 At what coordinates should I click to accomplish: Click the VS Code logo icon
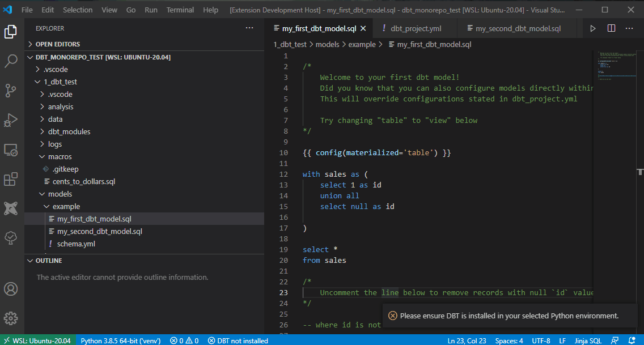tap(7, 10)
